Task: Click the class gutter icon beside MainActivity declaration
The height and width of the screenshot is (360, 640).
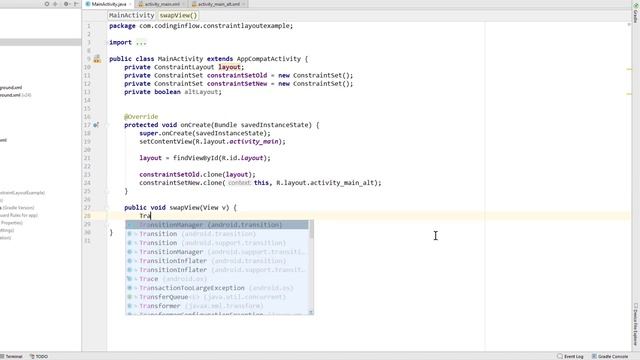Action: (97, 59)
